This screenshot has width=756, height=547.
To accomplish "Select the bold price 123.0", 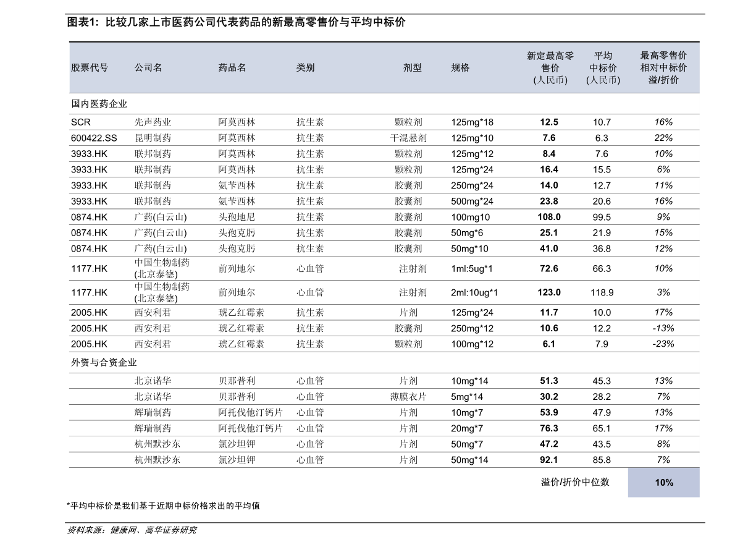I will click(x=549, y=292).
